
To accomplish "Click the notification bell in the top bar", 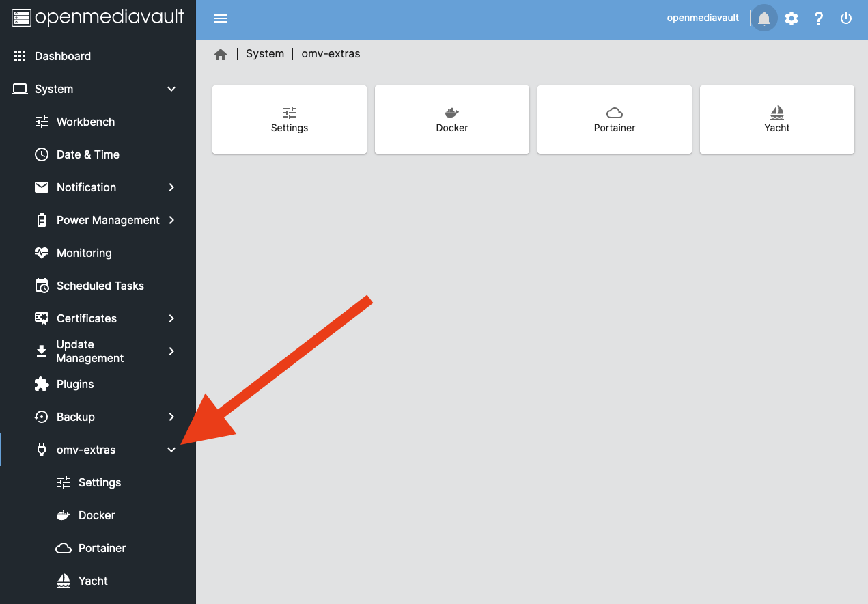I will click(x=764, y=18).
